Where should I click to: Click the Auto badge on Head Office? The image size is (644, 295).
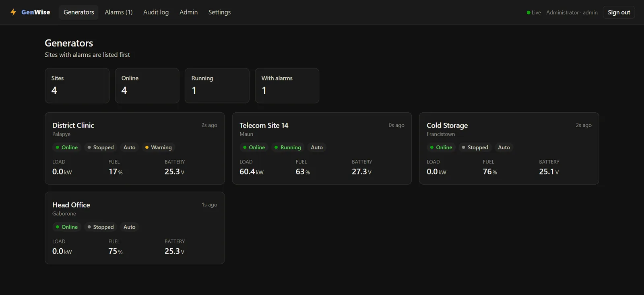(130, 227)
